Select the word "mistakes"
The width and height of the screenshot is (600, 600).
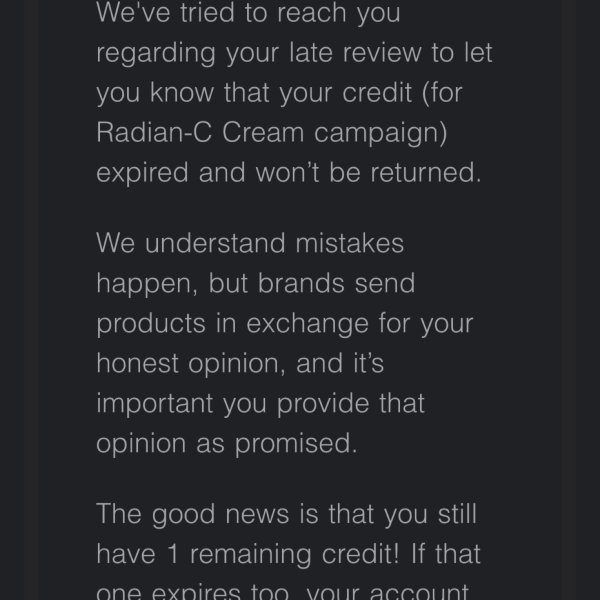click(350, 243)
